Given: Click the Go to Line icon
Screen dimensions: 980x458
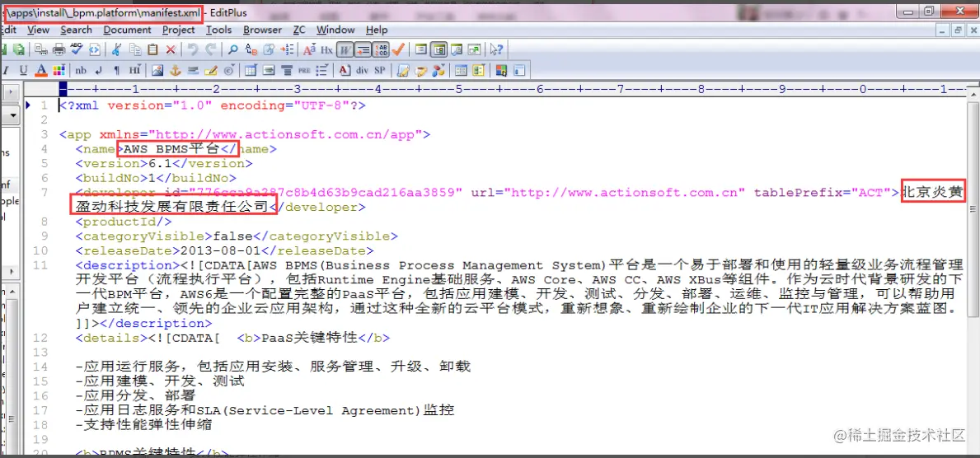Looking at the screenshot, I should click(288, 50).
